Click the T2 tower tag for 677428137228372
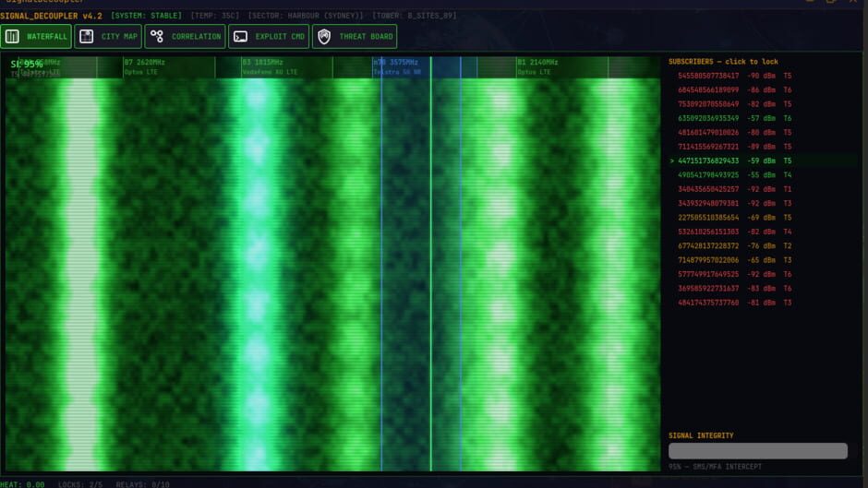Image resolution: width=868 pixels, height=488 pixels. 788,245
